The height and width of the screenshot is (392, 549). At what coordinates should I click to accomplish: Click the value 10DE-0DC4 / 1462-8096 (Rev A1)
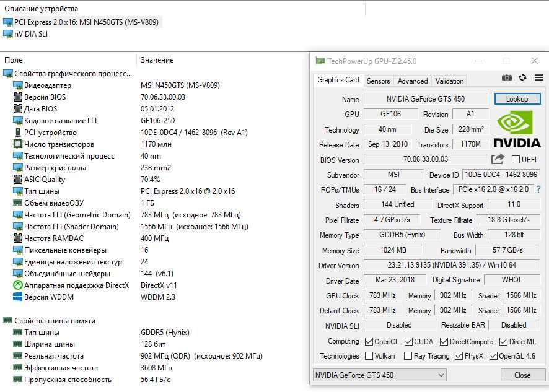click(x=194, y=133)
